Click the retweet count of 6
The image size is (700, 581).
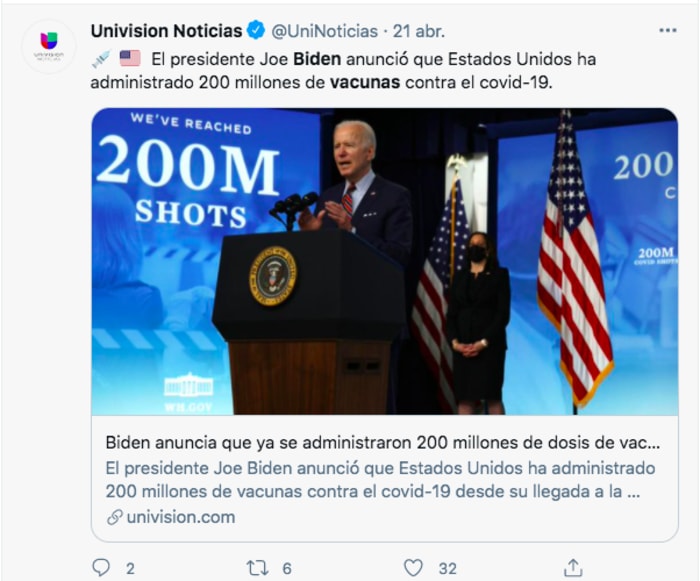287,568
